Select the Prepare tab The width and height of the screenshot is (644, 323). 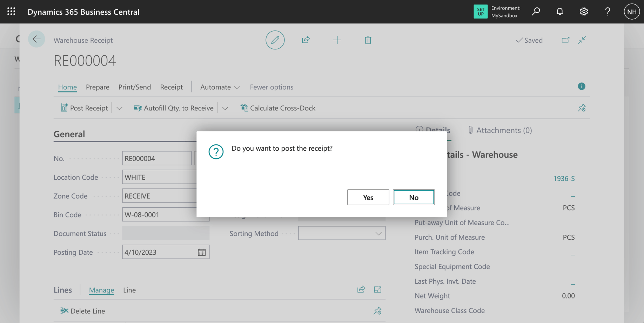point(98,87)
